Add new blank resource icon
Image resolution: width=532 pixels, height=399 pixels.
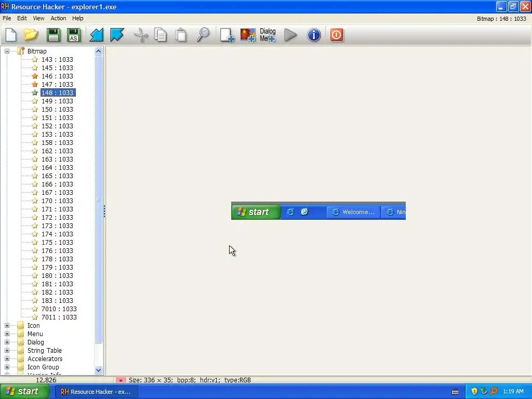click(227, 35)
